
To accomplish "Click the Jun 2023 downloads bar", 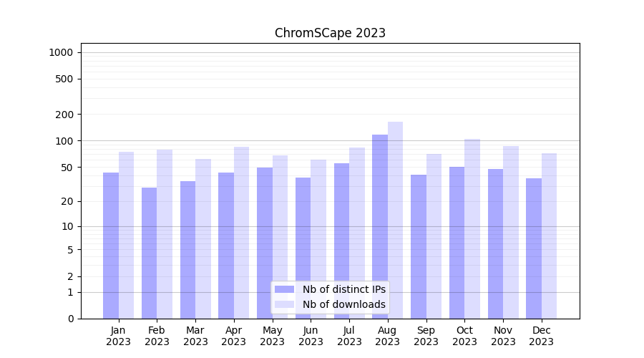I will tap(318, 239).
